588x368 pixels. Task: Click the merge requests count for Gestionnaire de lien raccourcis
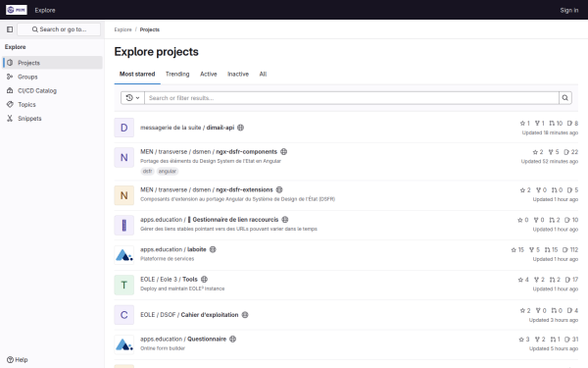point(555,220)
